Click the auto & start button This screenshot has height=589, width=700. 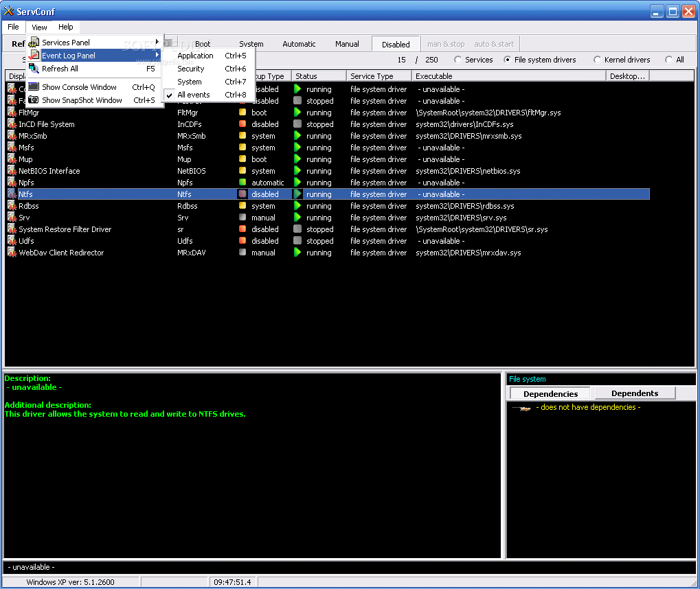494,44
